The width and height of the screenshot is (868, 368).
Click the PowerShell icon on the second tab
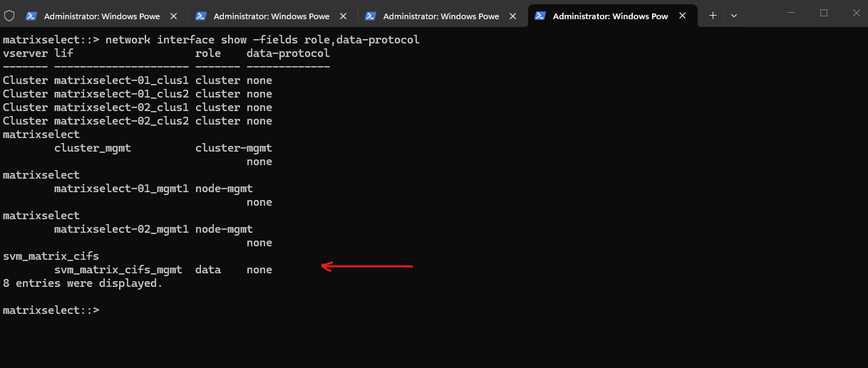pyautogui.click(x=201, y=16)
